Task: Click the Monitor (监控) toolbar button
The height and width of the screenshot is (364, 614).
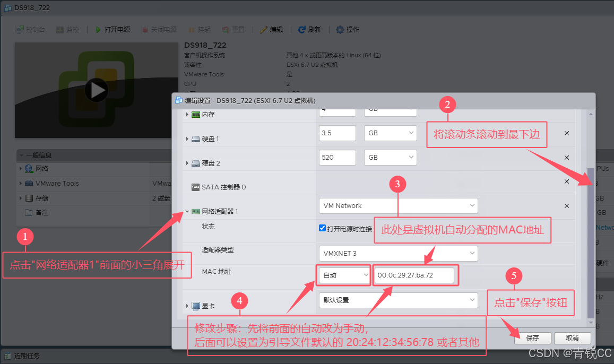Action: [67, 30]
